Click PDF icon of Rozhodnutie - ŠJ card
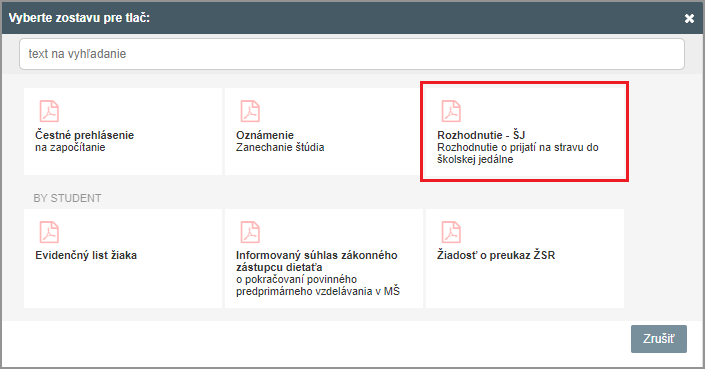Image resolution: width=705 pixels, height=369 pixels. click(451, 111)
